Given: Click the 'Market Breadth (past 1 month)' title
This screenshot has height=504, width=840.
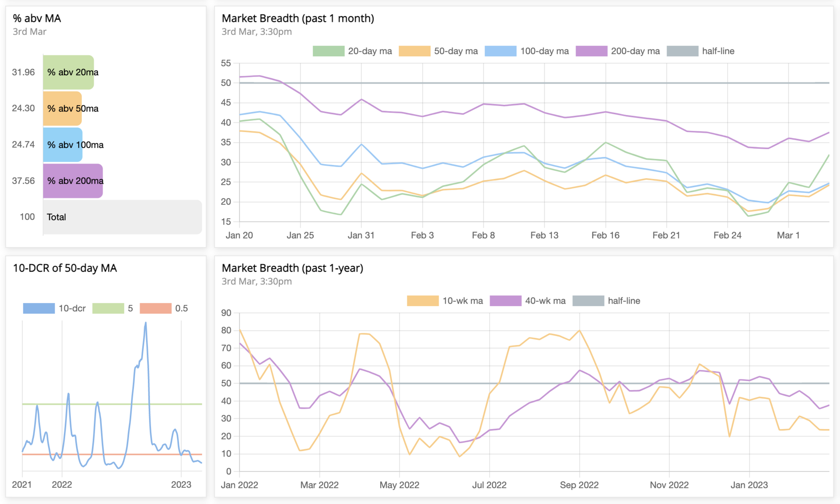Looking at the screenshot, I should 298,18.
